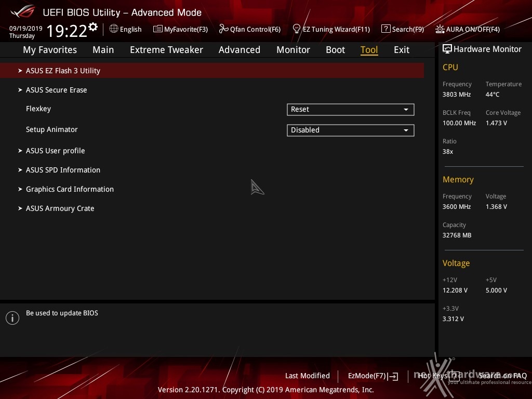This screenshot has height=399, width=532.
Task: Go to the Advanced tab
Action: tap(239, 50)
